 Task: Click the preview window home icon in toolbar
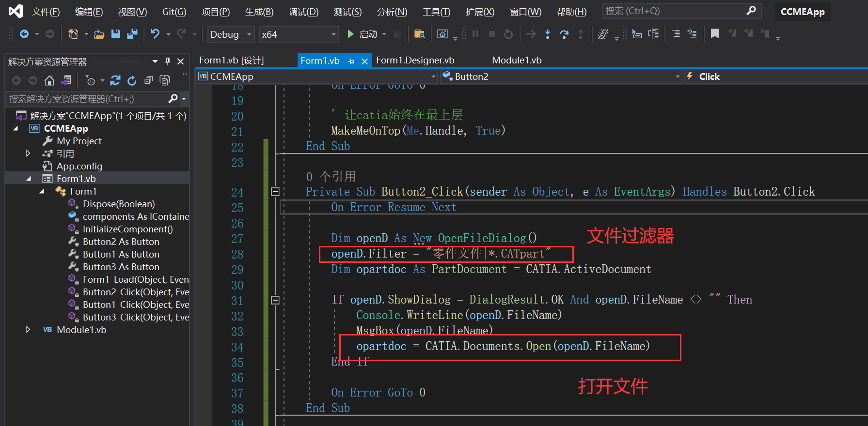(x=442, y=34)
